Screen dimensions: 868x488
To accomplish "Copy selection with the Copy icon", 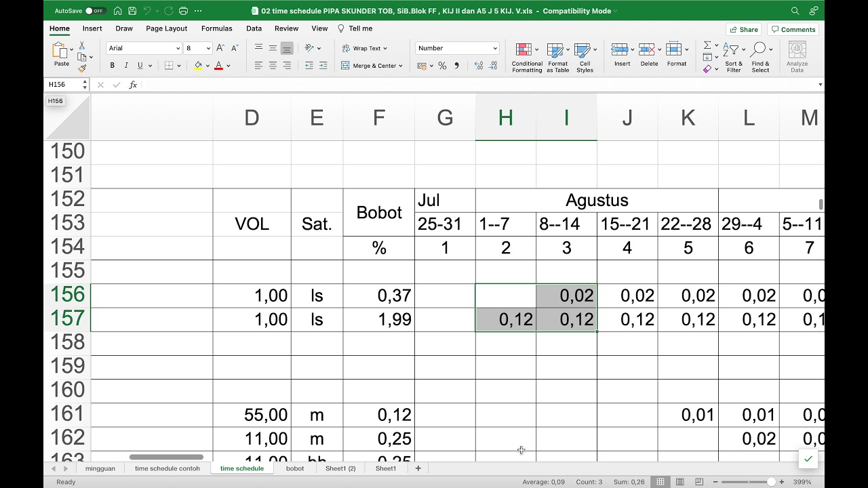I will [82, 57].
